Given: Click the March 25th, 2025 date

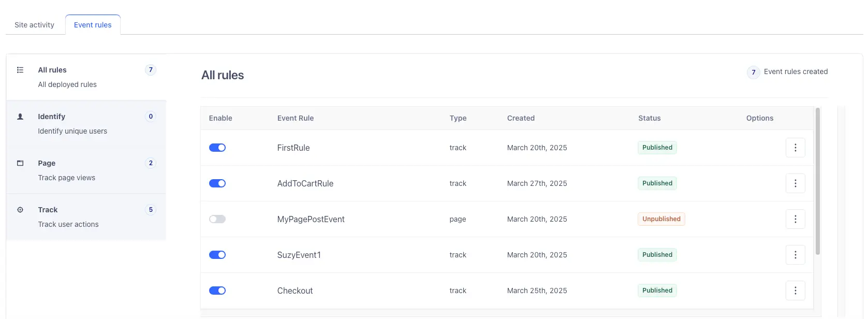Looking at the screenshot, I should pyautogui.click(x=537, y=291).
